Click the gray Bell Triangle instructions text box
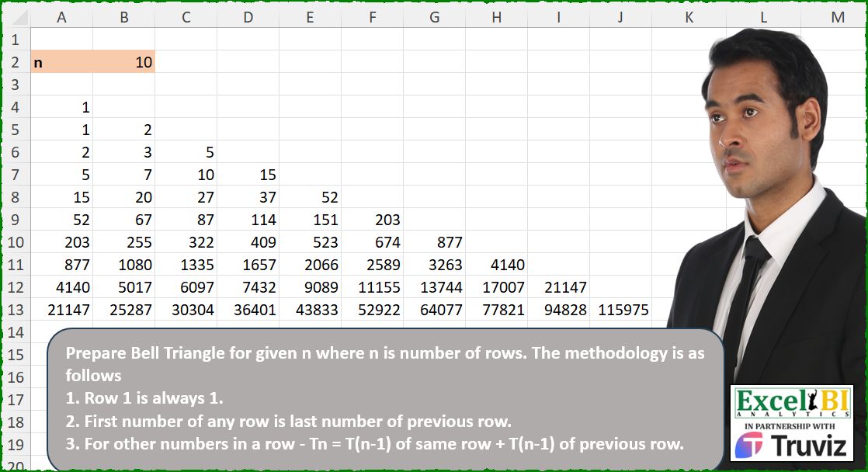868x472 pixels. click(x=386, y=400)
